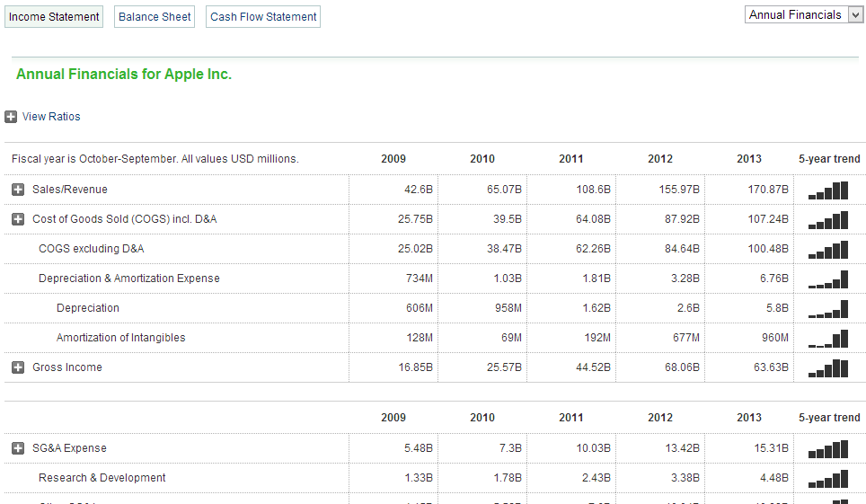This screenshot has width=866, height=504.
Task: Click the Annual Financials for Apple heading
Action: [x=124, y=75]
